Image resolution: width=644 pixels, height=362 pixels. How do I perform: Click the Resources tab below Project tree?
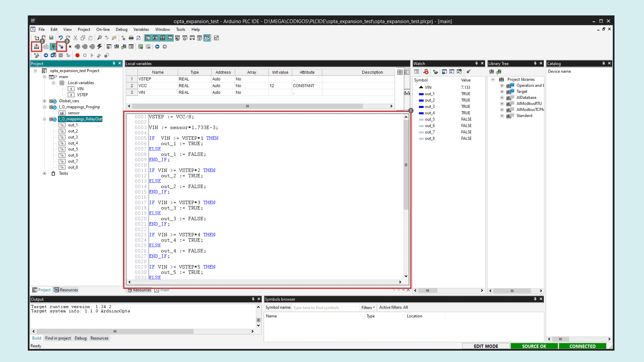(x=66, y=290)
